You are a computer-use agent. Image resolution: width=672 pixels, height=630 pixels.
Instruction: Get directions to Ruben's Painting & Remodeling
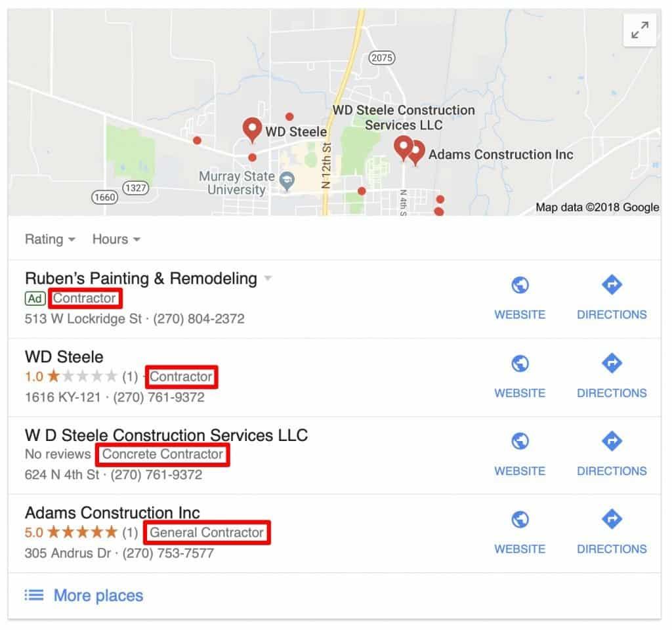pyautogui.click(x=612, y=299)
